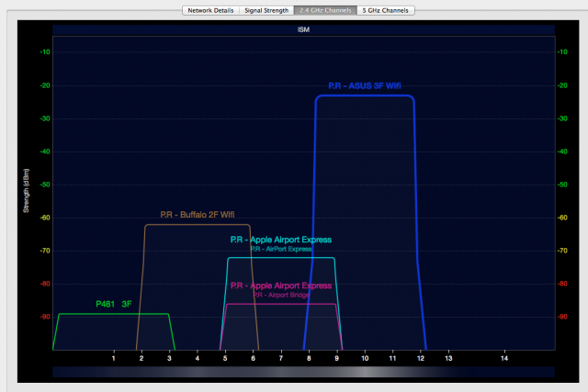
Task: Click the 'P.R - ASUS 3F Wifi' network label
Action: coord(365,85)
